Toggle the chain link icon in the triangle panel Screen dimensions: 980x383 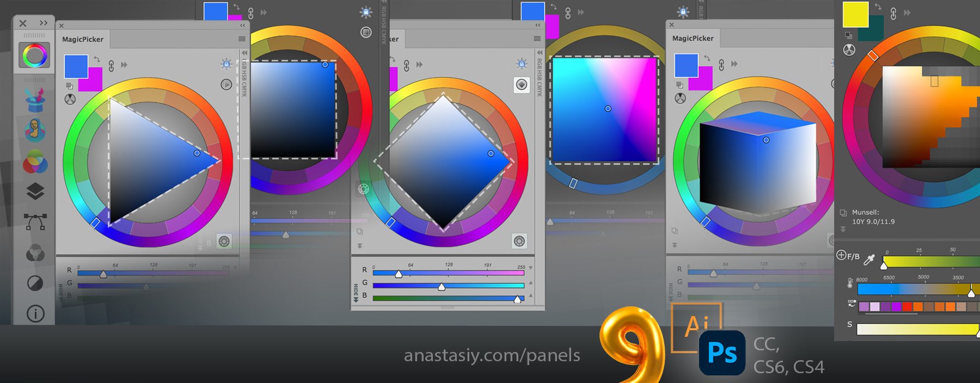pos(111,66)
